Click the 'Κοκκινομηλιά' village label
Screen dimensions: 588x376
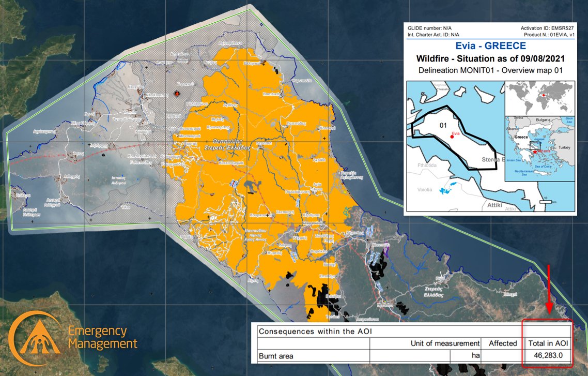click(x=231, y=163)
